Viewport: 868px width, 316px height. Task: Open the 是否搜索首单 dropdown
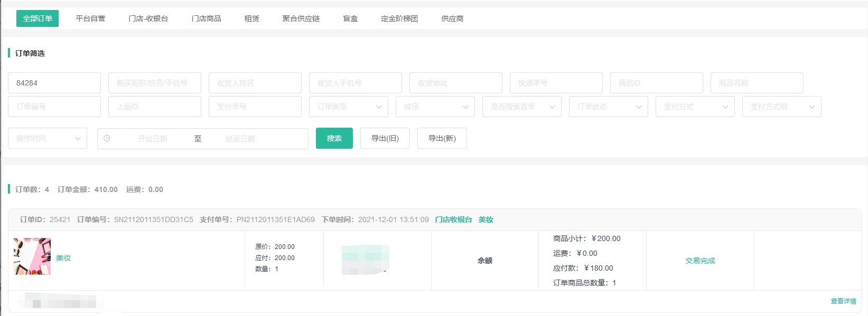coord(521,107)
